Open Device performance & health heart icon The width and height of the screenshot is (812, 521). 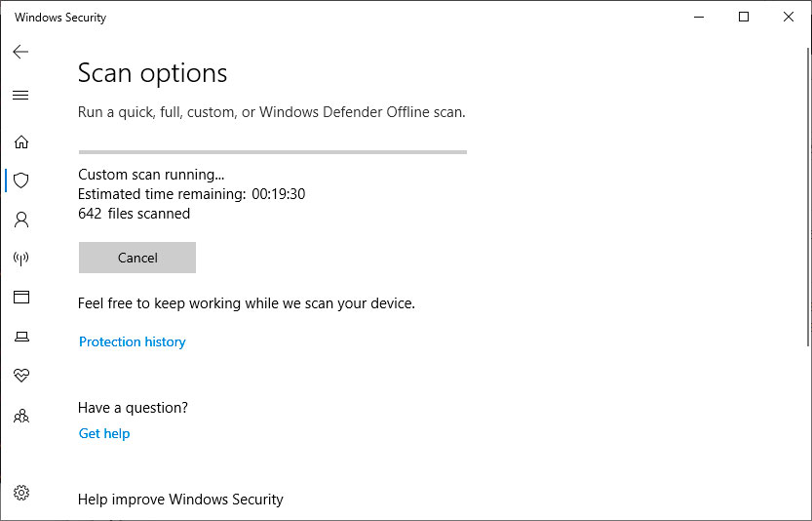(x=20, y=376)
